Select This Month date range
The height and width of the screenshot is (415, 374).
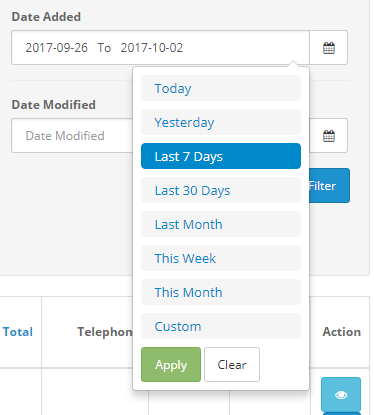(x=221, y=292)
